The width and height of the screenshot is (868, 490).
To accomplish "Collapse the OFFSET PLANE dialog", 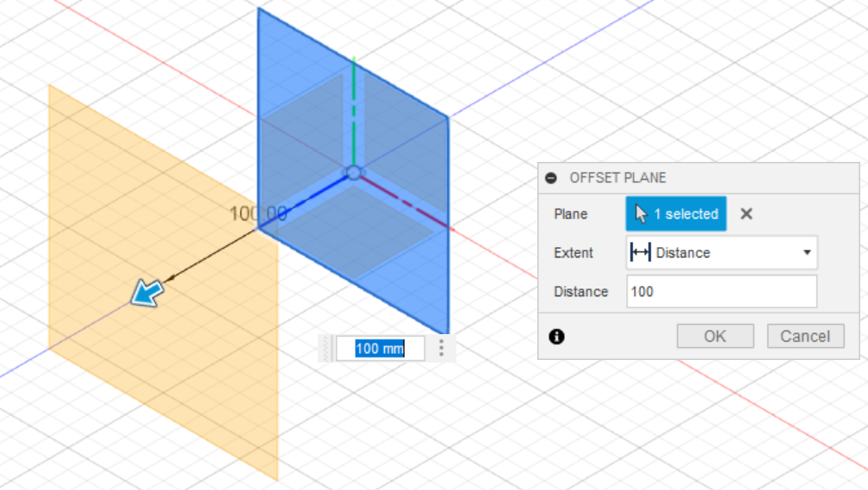I will click(x=551, y=177).
